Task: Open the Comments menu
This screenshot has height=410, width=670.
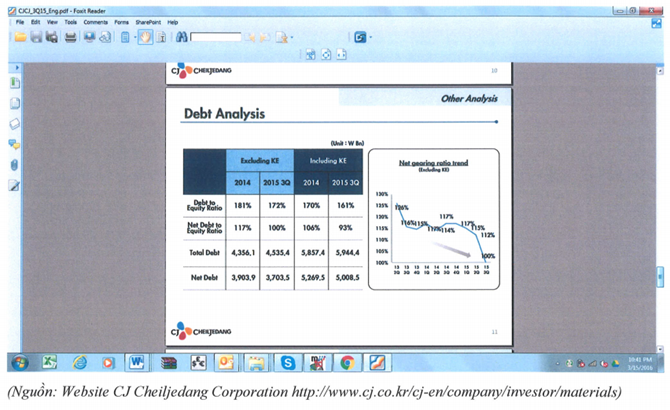Action: coord(96,21)
